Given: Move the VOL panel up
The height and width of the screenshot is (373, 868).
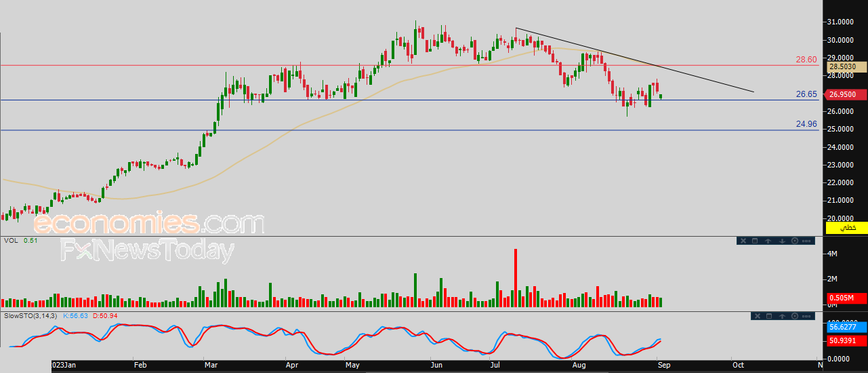Looking at the screenshot, I should pos(768,241).
